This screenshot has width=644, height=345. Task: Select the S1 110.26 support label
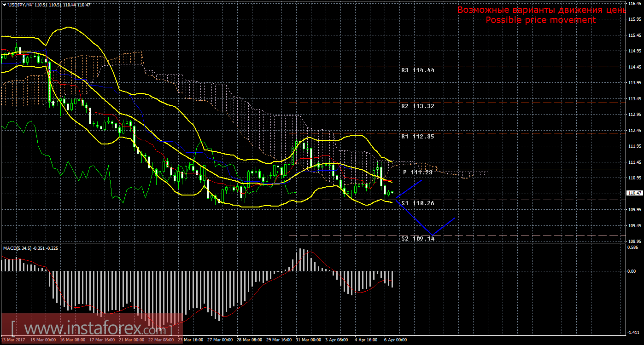click(417, 203)
